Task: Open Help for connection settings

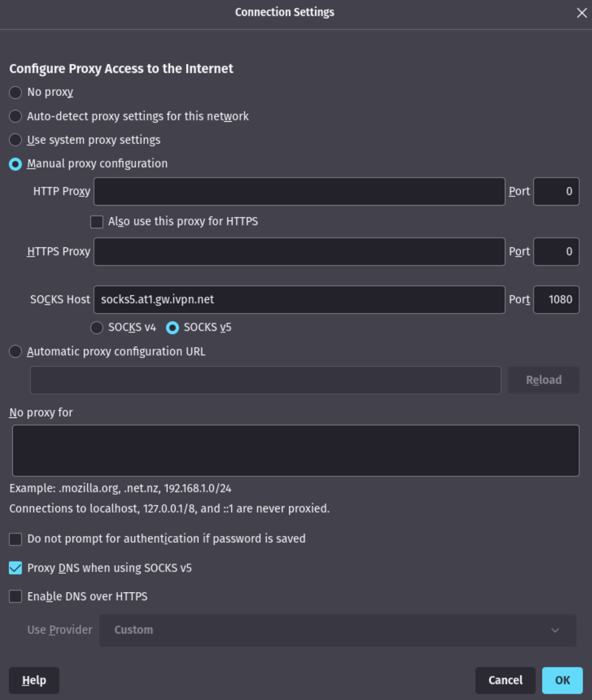Action: [34, 680]
